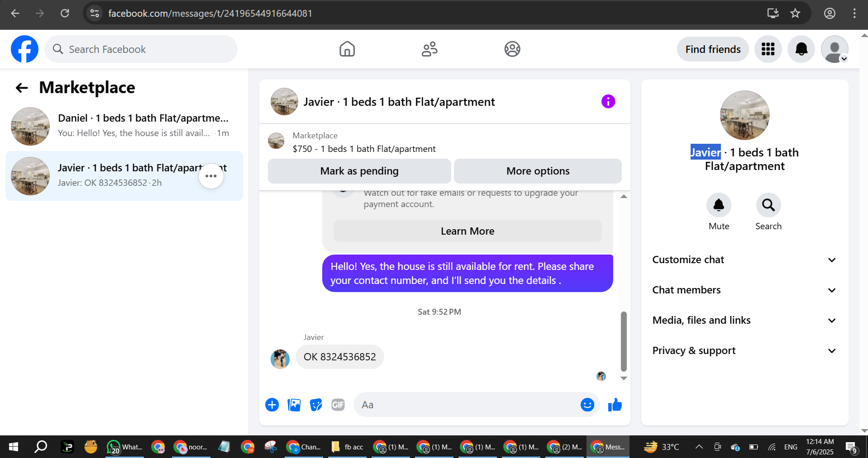Open the Chrome profile icon
868x458 pixels.
[830, 13]
